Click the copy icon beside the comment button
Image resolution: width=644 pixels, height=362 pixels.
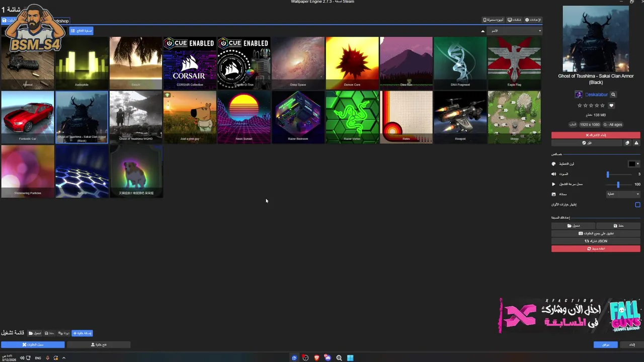627,143
